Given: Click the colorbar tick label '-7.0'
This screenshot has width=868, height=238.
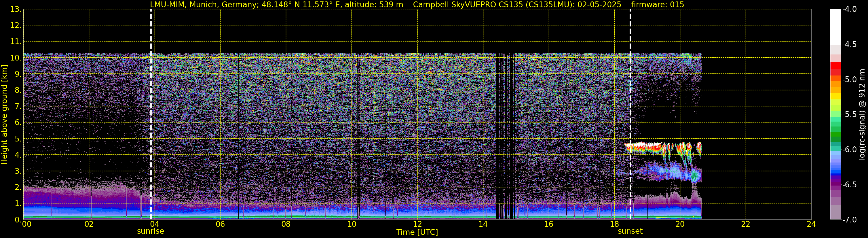Looking at the screenshot, I should tap(849, 220).
